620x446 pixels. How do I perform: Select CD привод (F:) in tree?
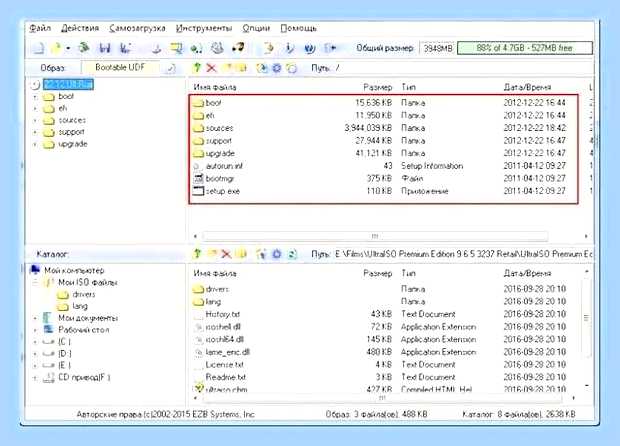84,377
